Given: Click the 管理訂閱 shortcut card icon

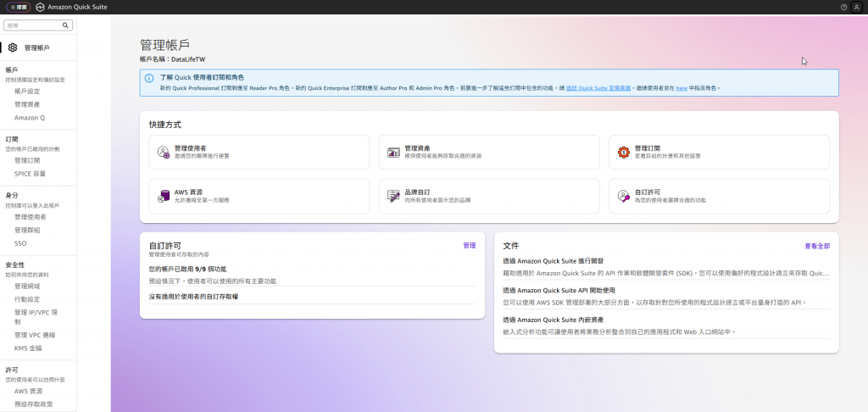Looking at the screenshot, I should tap(624, 153).
